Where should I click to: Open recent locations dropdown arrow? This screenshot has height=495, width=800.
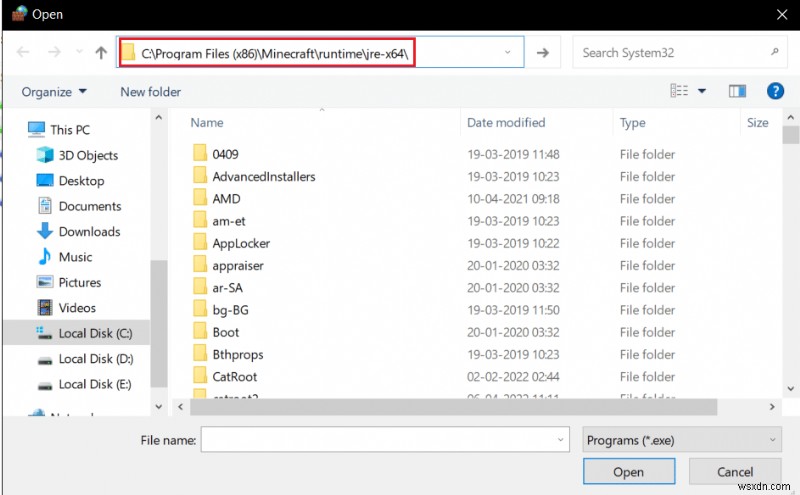click(79, 52)
